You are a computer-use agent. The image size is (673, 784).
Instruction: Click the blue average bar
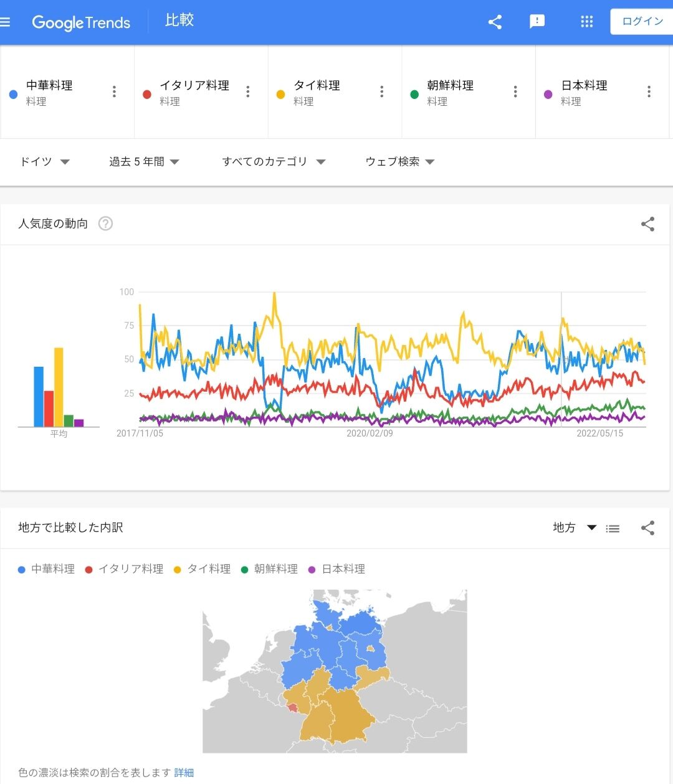39,397
